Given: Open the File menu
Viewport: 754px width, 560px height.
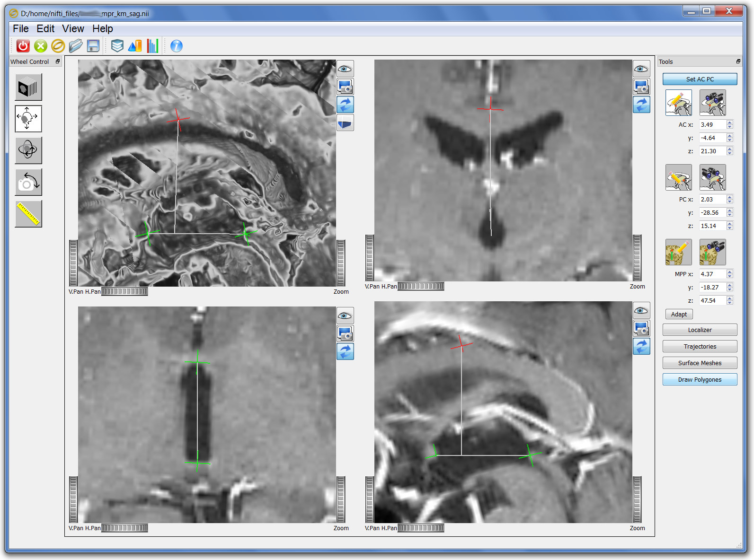Looking at the screenshot, I should point(21,29).
